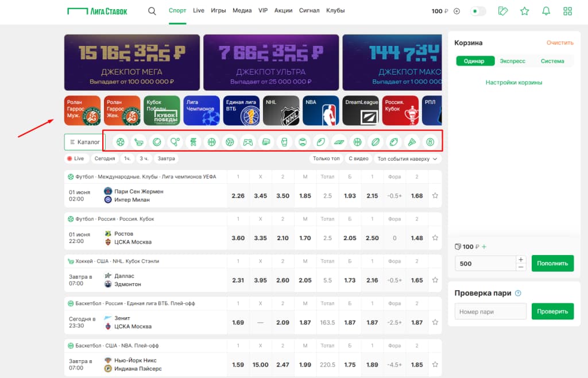Toggle the theme switch in the header
This screenshot has width=588, height=378.
478,11
